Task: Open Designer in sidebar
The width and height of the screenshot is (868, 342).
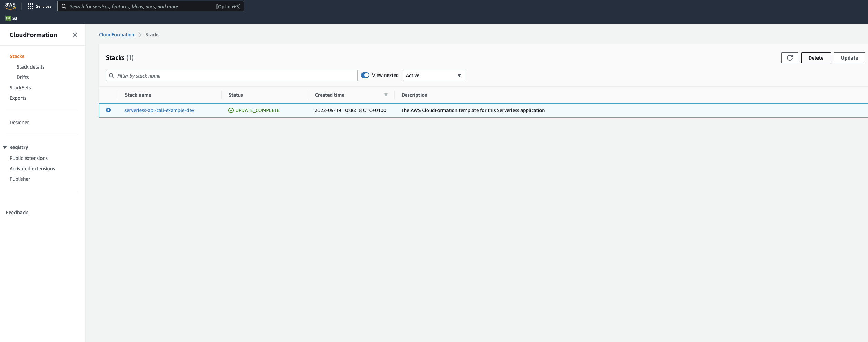Action: [x=19, y=123]
